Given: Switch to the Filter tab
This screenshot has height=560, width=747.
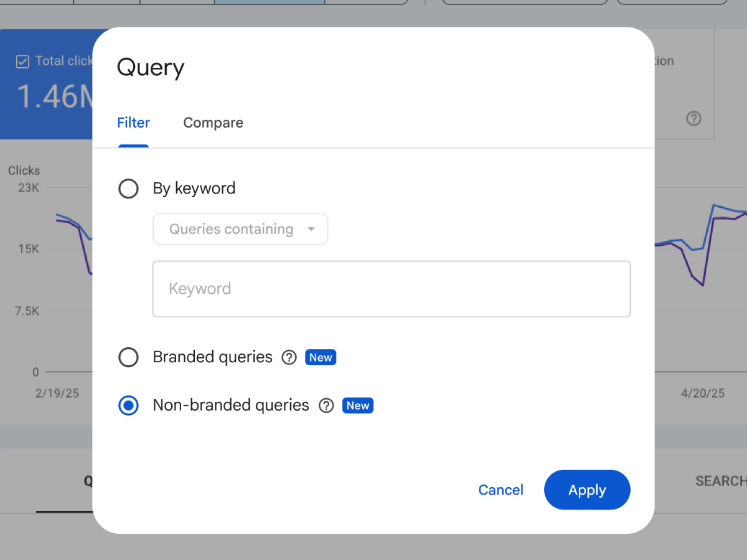Looking at the screenshot, I should click(133, 123).
